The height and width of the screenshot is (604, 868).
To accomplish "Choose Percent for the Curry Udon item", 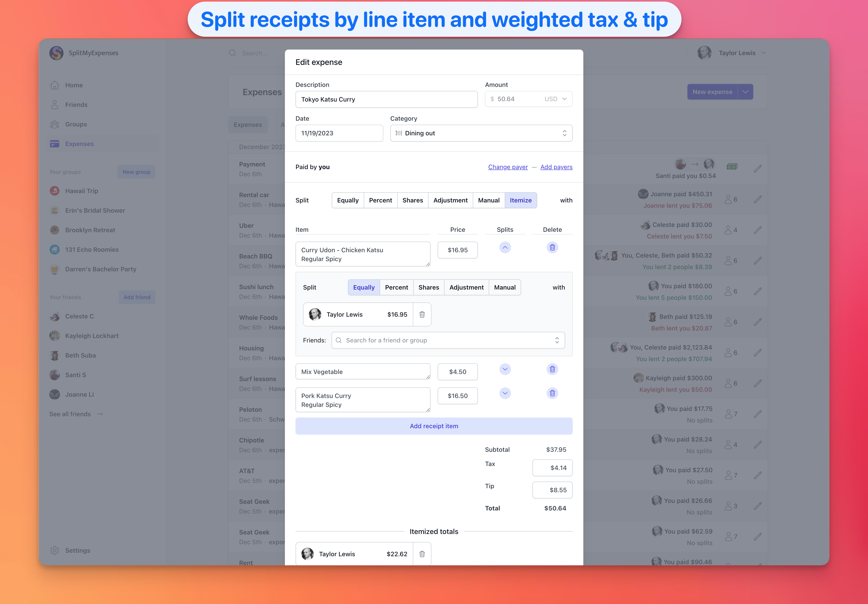I will 396,287.
